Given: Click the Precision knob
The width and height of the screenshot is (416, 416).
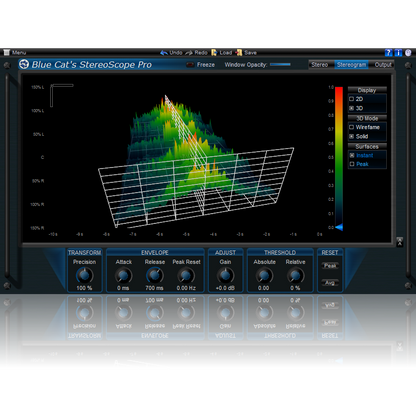Looking at the screenshot, I should [x=85, y=275].
